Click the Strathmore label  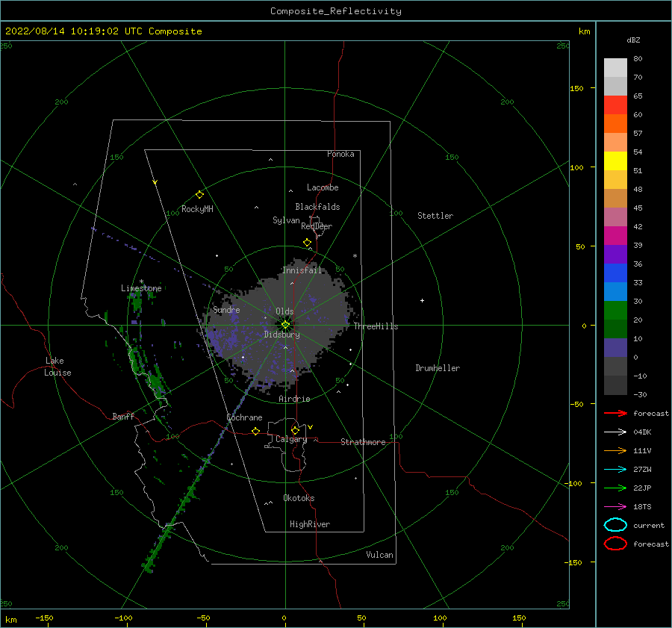pos(363,442)
